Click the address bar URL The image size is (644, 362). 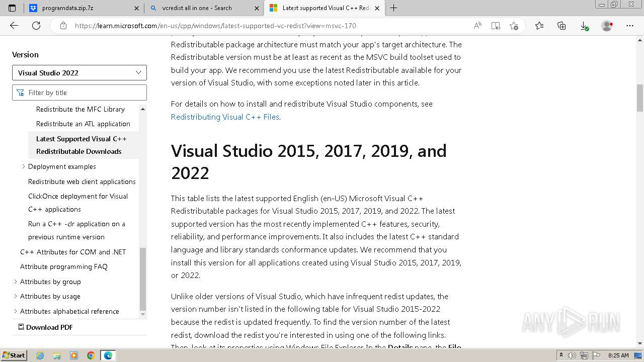click(215, 26)
